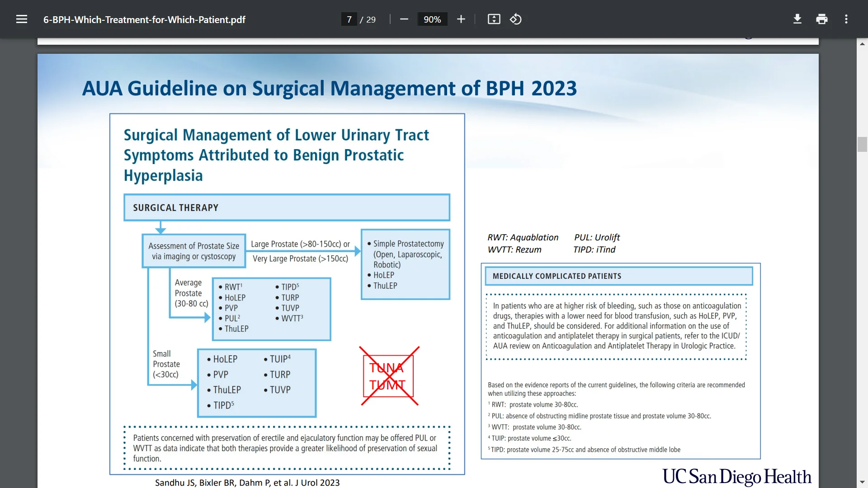Click the footnote about PUL absence of obstruction
Viewport: 868px width, 488px height.
coord(599,416)
